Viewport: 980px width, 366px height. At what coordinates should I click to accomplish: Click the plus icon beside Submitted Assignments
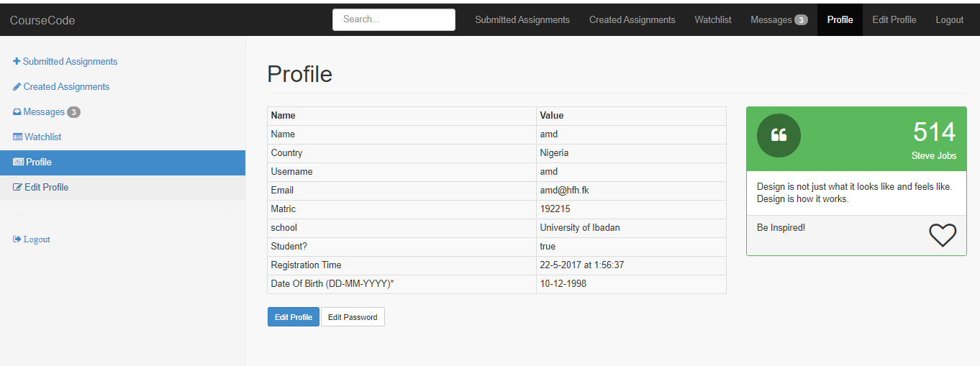pyautogui.click(x=17, y=62)
